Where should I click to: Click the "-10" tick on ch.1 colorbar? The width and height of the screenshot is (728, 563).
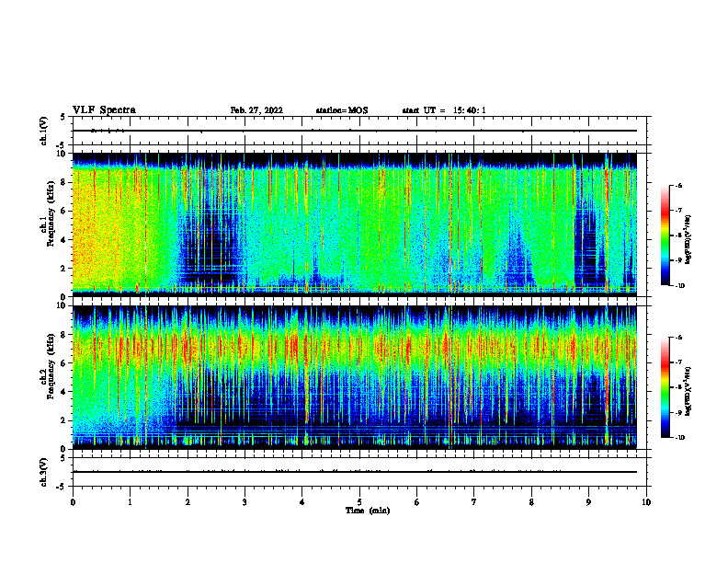tap(679, 285)
